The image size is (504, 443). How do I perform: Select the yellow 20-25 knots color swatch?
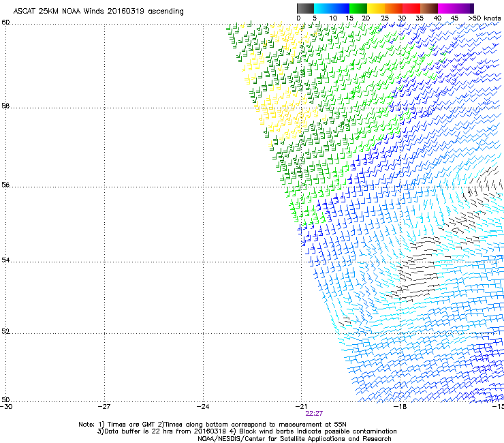[376, 8]
